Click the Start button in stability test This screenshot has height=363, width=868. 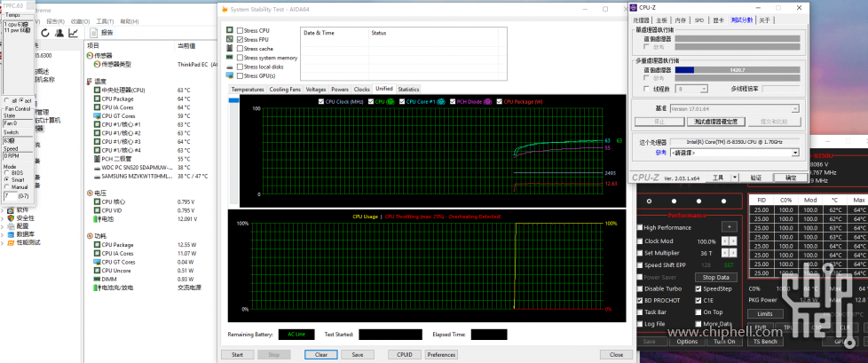[238, 355]
